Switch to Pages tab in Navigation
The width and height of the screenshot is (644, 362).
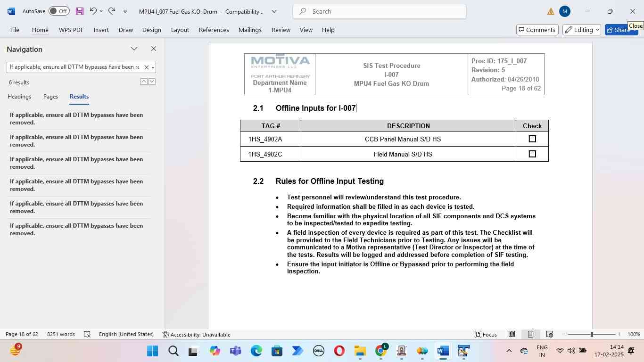pos(50,96)
